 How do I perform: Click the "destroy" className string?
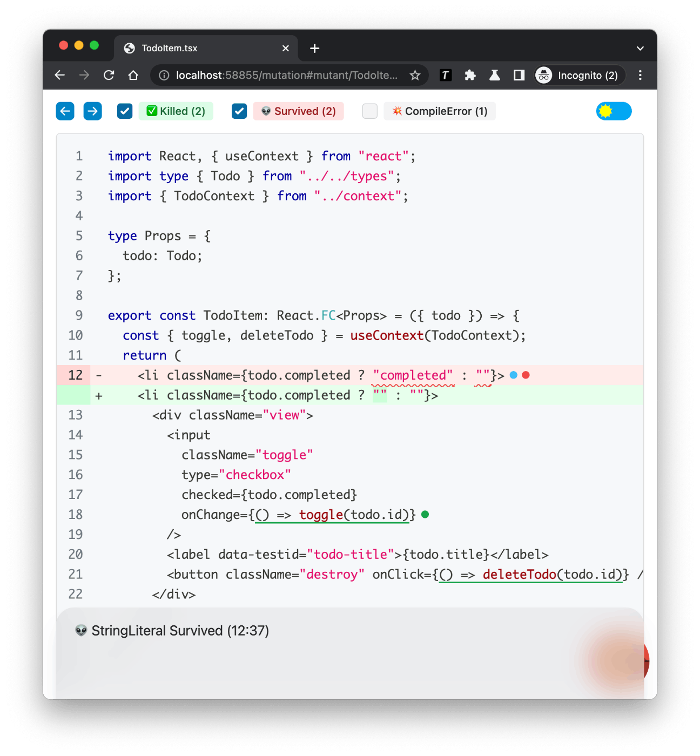click(332, 574)
